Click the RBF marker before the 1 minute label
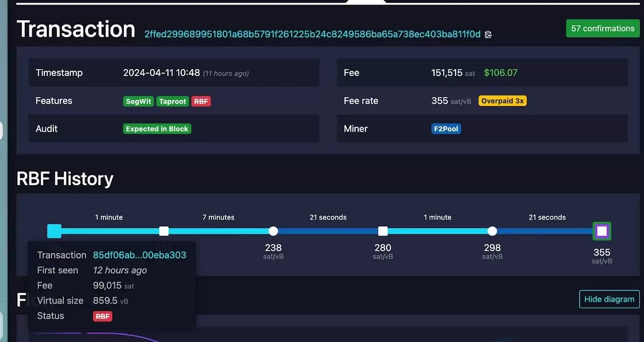Viewport: 644px width, 342px height. pyautogui.click(x=383, y=231)
